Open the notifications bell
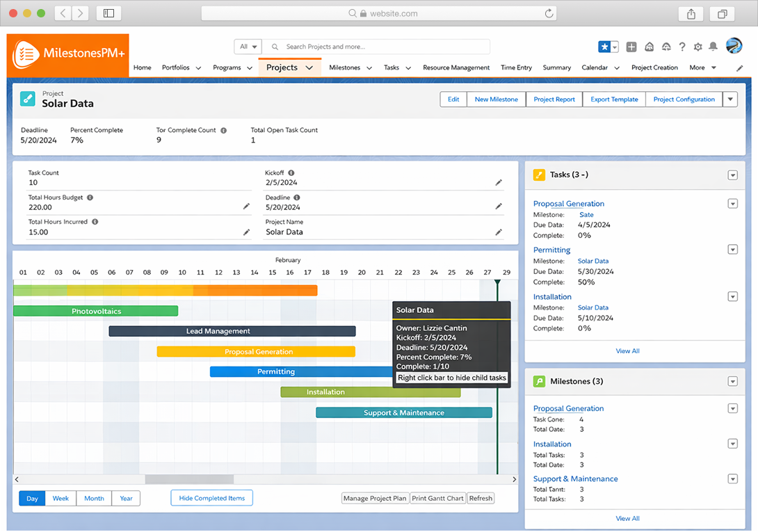This screenshot has height=532, width=758. click(713, 47)
